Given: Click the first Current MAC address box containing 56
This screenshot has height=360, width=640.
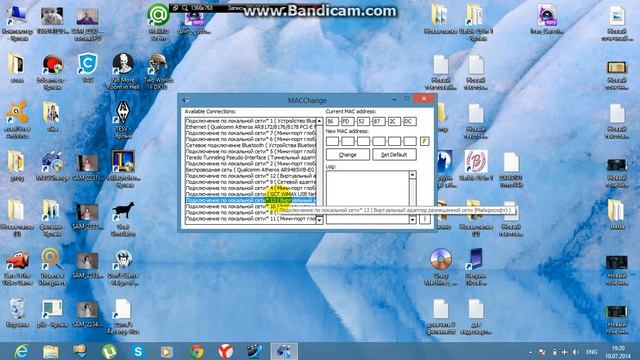Looking at the screenshot, I should pyautogui.click(x=332, y=122).
